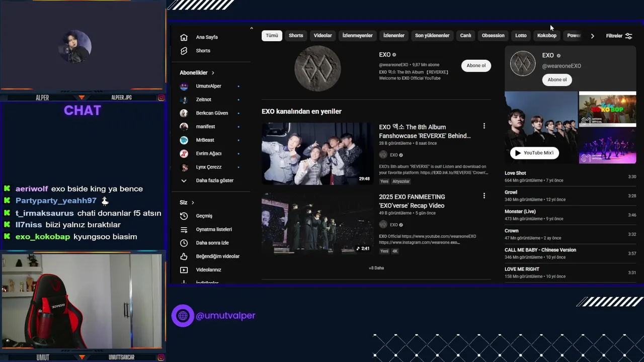This screenshot has height=362, width=644.
Task: Select the İzlenmeyenler filter chip
Action: (357, 36)
